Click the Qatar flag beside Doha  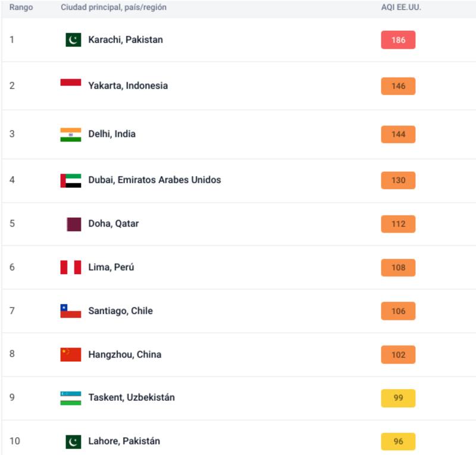pos(74,224)
